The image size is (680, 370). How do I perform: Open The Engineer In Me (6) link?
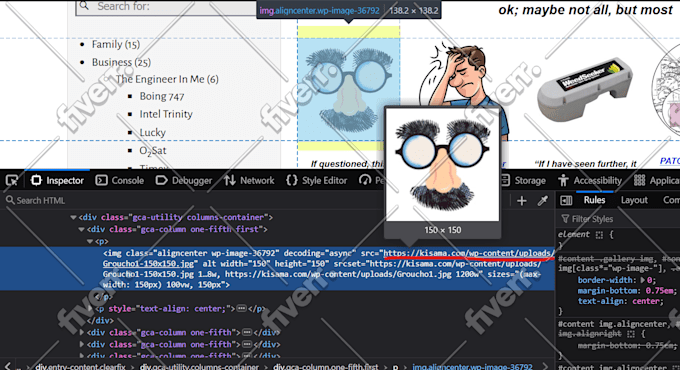pos(167,79)
